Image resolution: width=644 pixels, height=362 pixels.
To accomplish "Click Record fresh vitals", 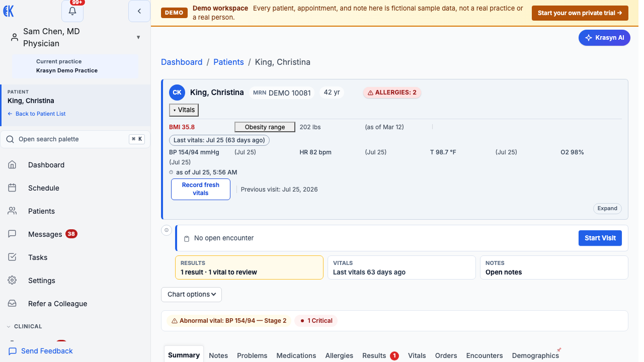I will point(201,189).
